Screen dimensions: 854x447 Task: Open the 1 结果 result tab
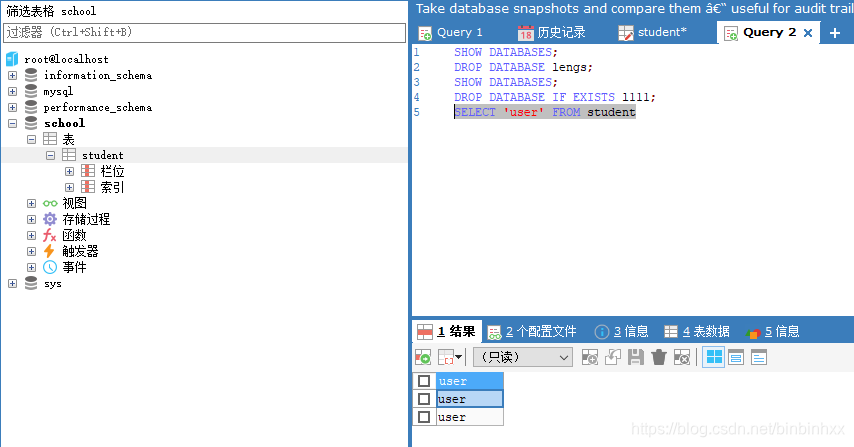pos(447,331)
